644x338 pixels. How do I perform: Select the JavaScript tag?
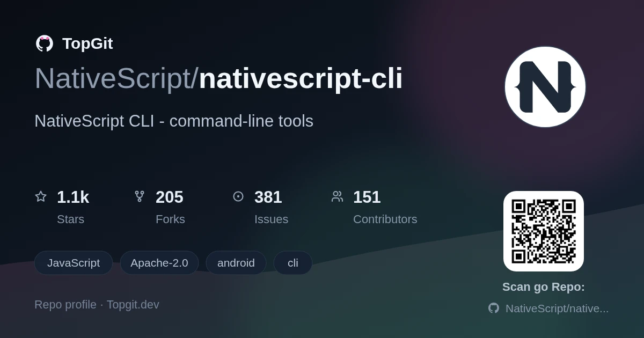[x=74, y=263]
